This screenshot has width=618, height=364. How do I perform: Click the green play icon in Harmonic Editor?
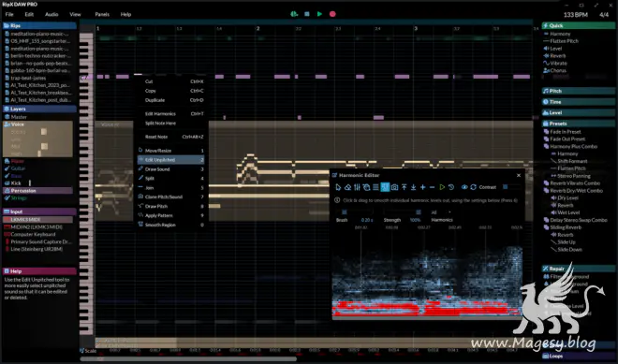coord(442,187)
